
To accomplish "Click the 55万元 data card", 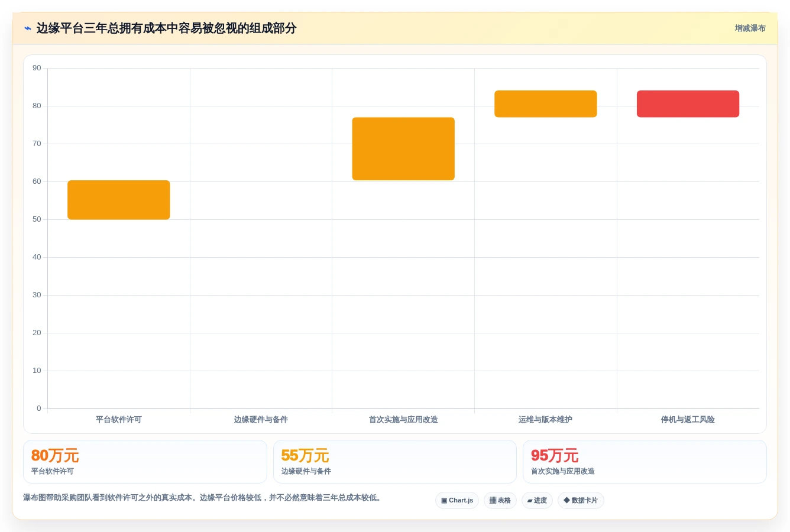I will tap(395, 462).
